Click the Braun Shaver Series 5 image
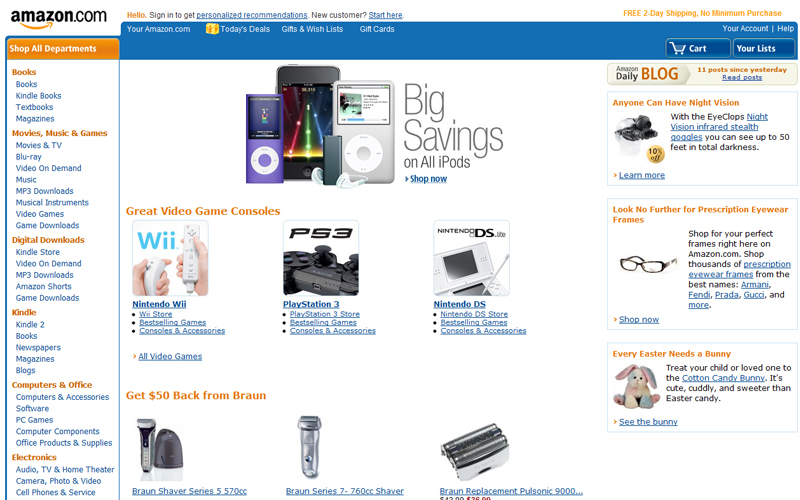The width and height of the screenshot is (800, 500). (159, 448)
